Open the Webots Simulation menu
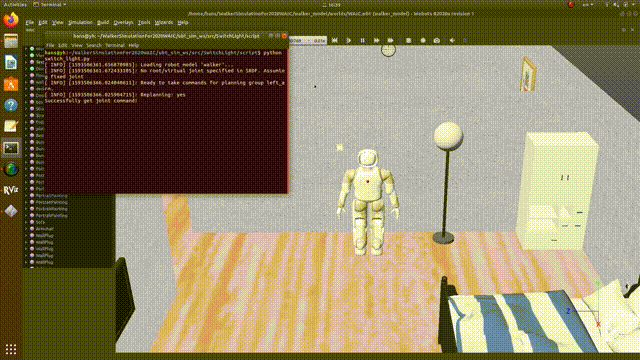640x360 pixels. 80,22
